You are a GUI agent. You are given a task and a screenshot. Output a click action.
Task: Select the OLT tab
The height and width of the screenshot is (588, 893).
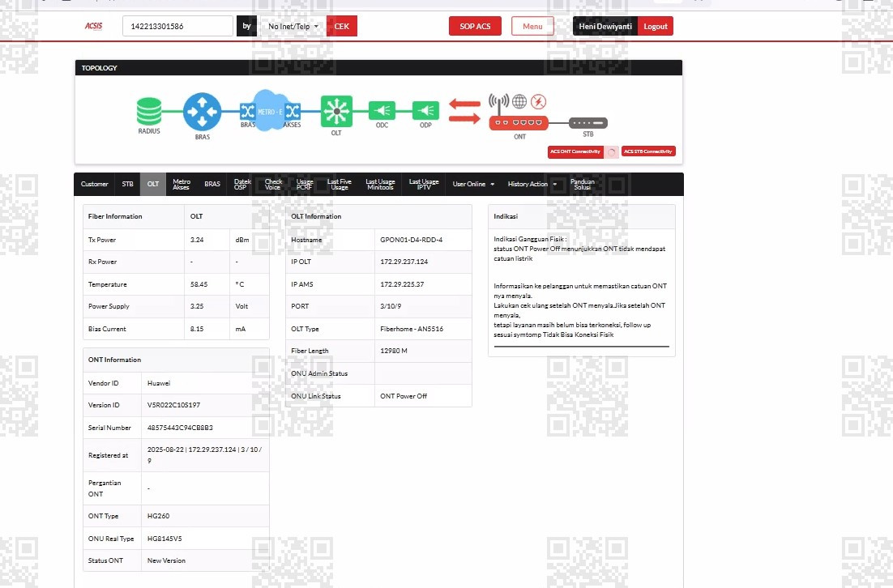tap(153, 185)
